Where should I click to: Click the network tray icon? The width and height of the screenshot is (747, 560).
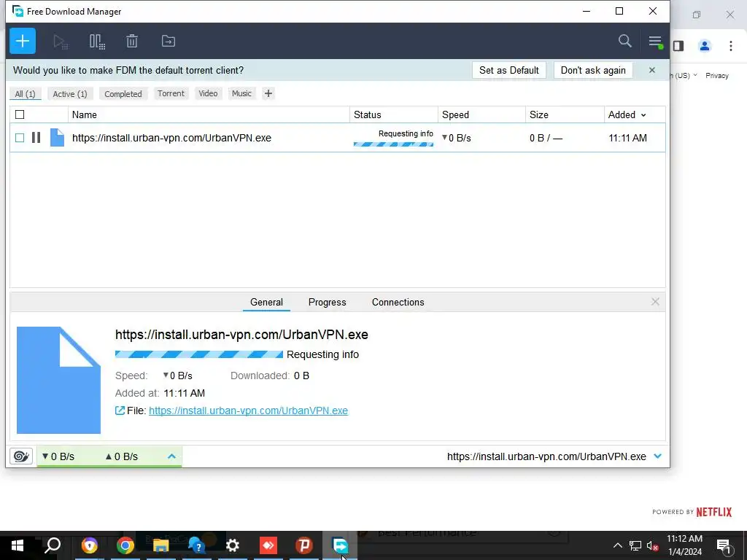(635, 545)
